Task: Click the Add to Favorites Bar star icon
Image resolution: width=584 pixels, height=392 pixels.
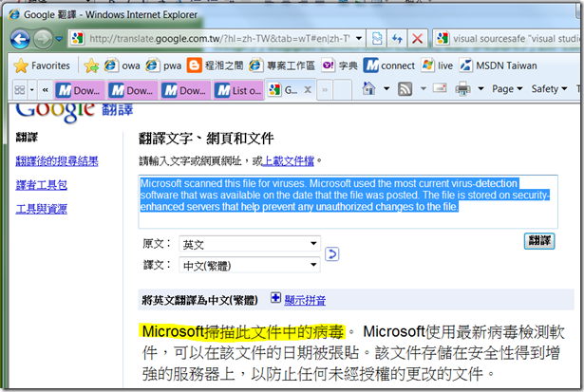Action: click(91, 65)
